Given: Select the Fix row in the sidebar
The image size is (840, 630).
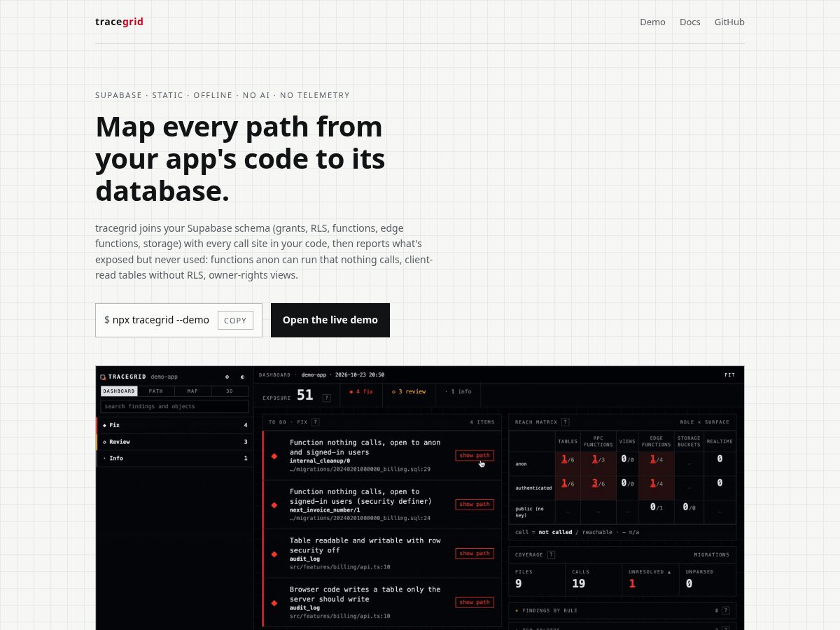Looking at the screenshot, I should coord(174,425).
